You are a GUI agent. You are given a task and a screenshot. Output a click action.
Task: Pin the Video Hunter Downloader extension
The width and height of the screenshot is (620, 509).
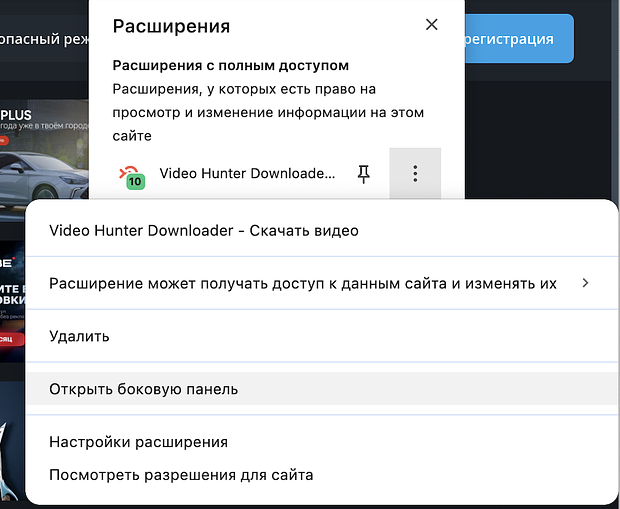coord(364,174)
